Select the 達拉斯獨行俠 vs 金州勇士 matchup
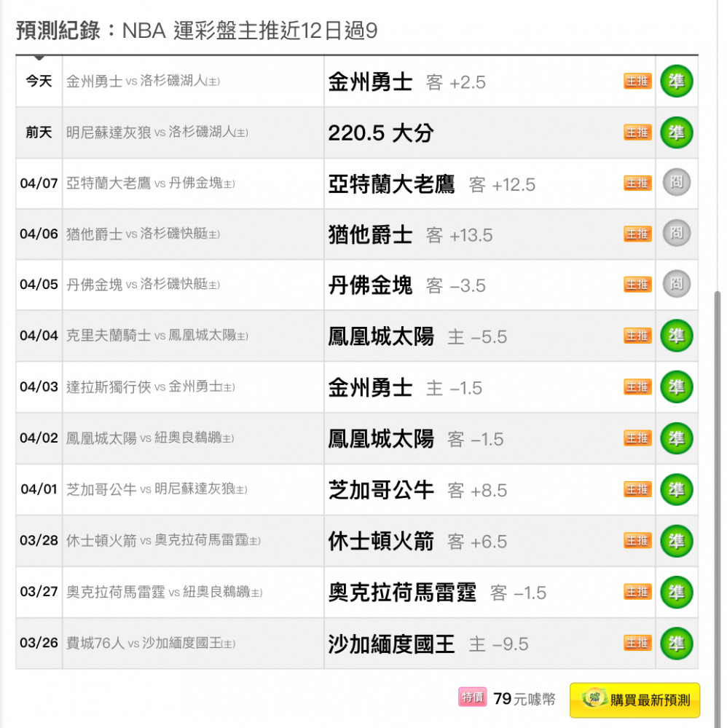The height and width of the screenshot is (728, 727). pyautogui.click(x=151, y=387)
